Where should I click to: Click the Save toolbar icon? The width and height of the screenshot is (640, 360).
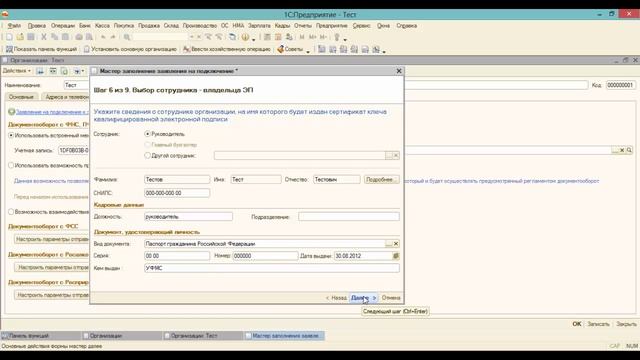tap(31, 37)
